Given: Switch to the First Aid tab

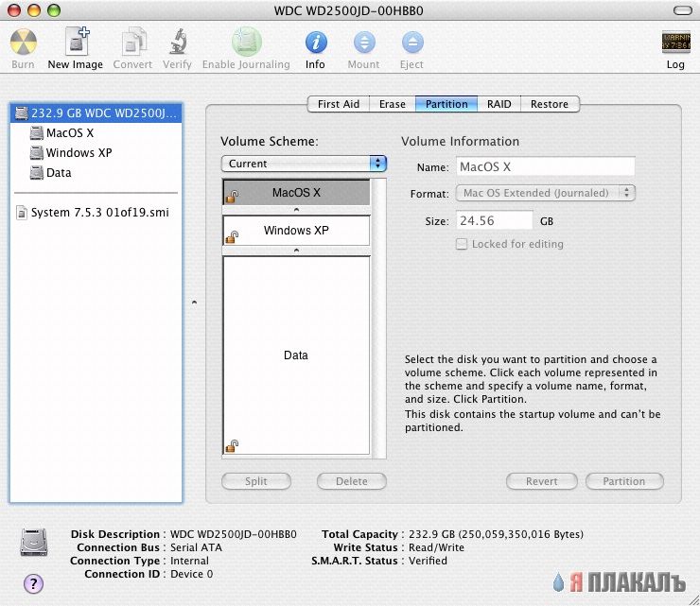Looking at the screenshot, I should tap(339, 104).
